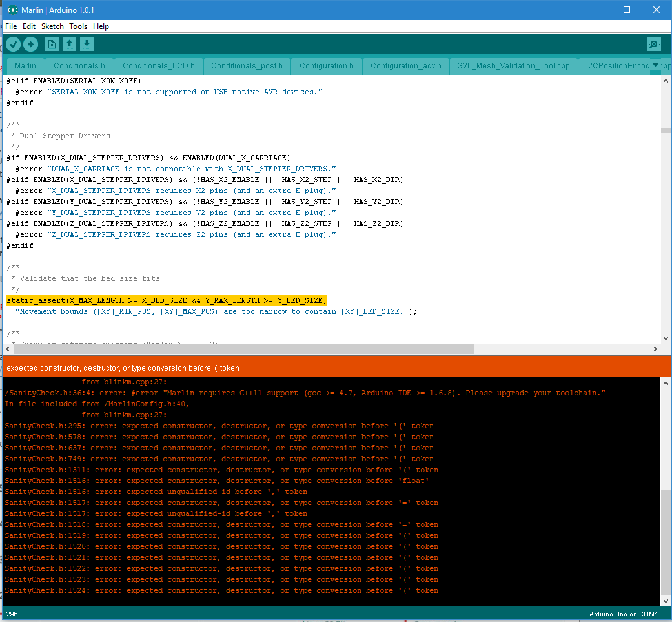This screenshot has width=672, height=622.
Task: Click the editor vertical scrollbar thumb
Action: coord(666,130)
